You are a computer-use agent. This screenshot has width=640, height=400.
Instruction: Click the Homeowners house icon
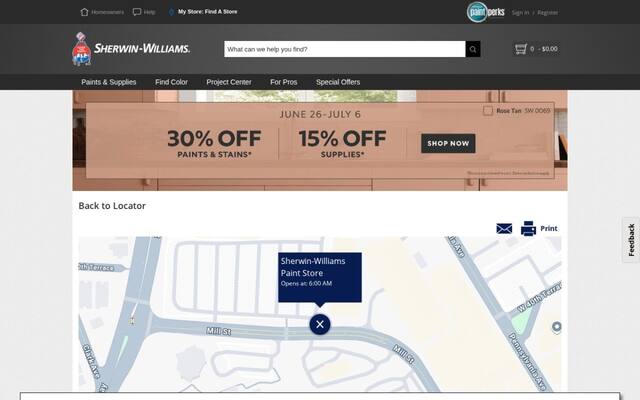(84, 12)
